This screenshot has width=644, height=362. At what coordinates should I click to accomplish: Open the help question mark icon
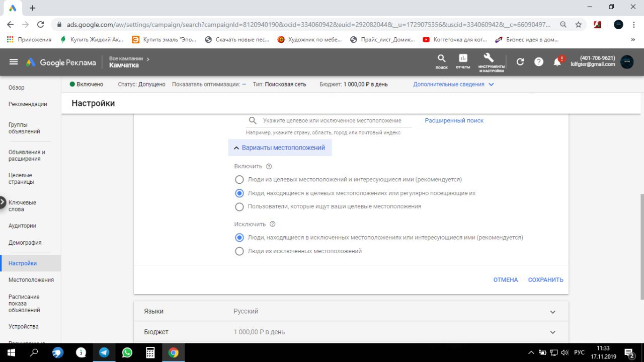(x=539, y=62)
